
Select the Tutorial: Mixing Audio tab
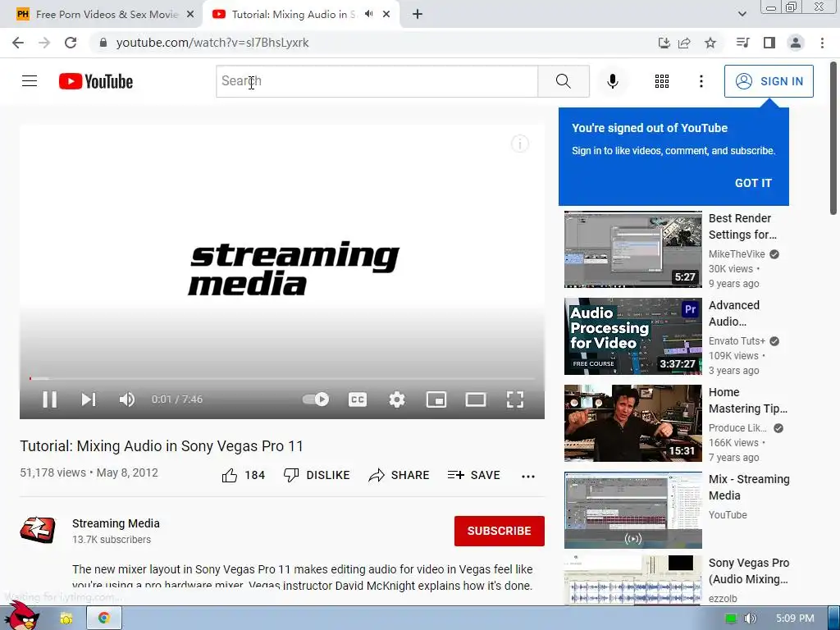click(x=294, y=15)
